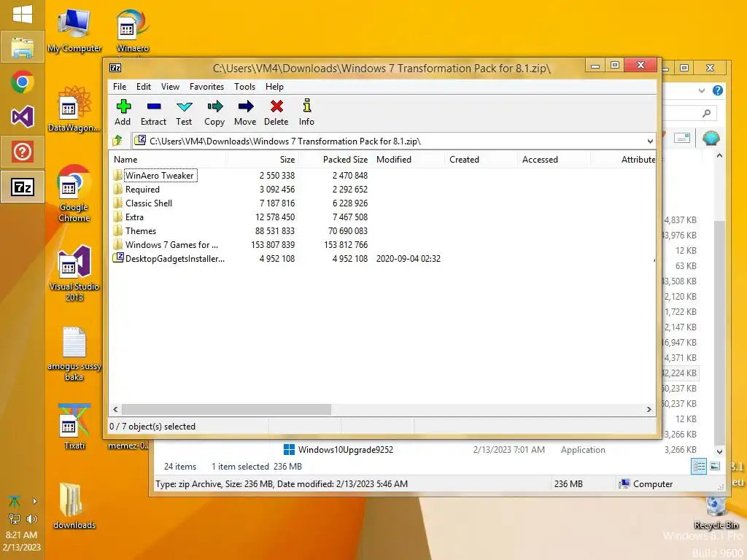This screenshot has width=747, height=560.
Task: Sort by Modified column header
Action: coord(407,160)
